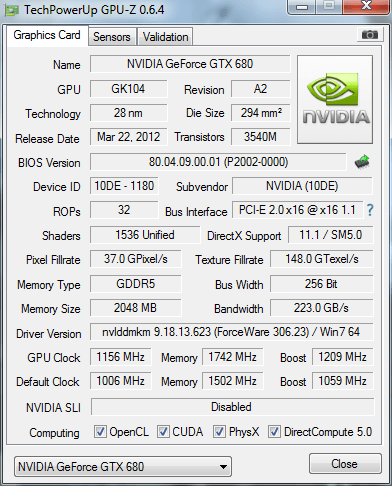This screenshot has height=486, width=392.
Task: Select the Graphics Card tab
Action: 47,35
